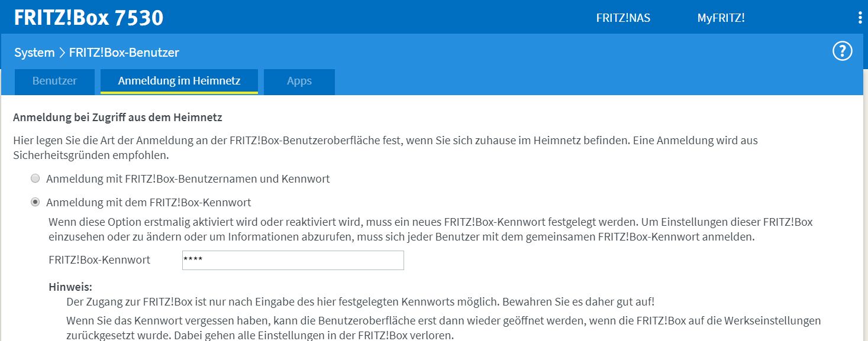Go to System breadcrumb

pyautogui.click(x=34, y=53)
